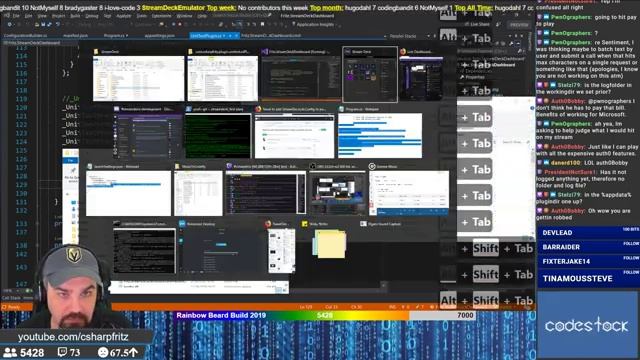
Task: Open the Help menu in Visual Studio
Action: pyautogui.click(x=202, y=16)
